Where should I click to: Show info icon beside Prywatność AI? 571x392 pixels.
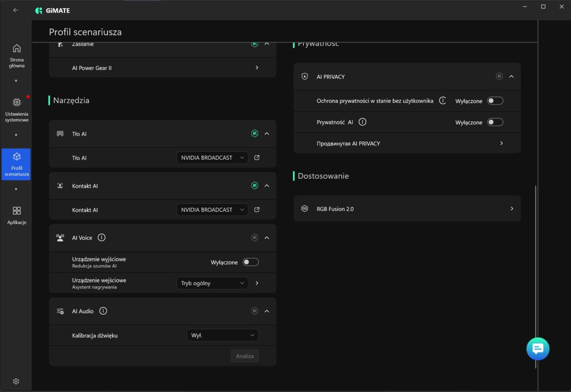click(362, 122)
